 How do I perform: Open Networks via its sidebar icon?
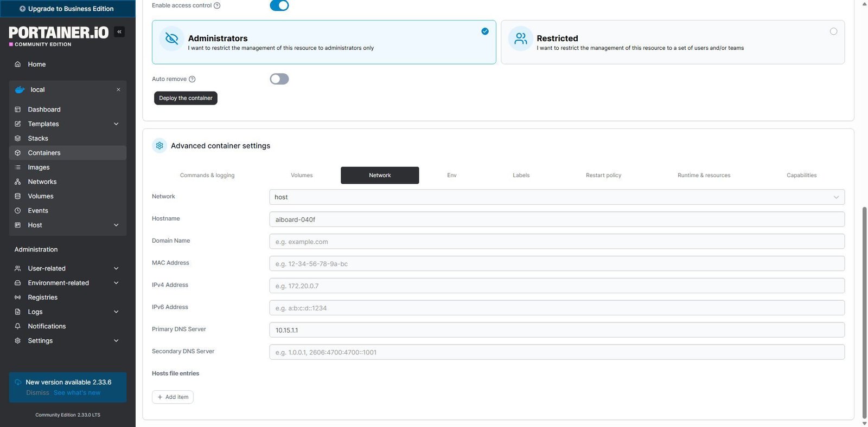coord(18,182)
